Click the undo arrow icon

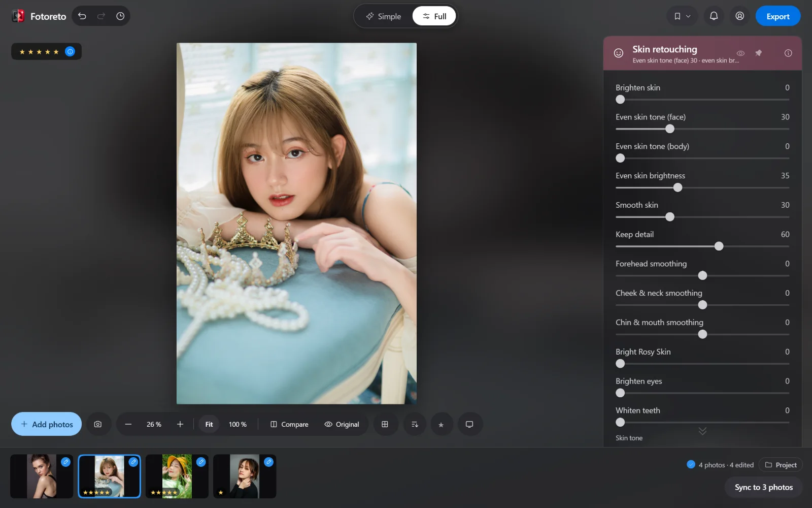coord(82,16)
